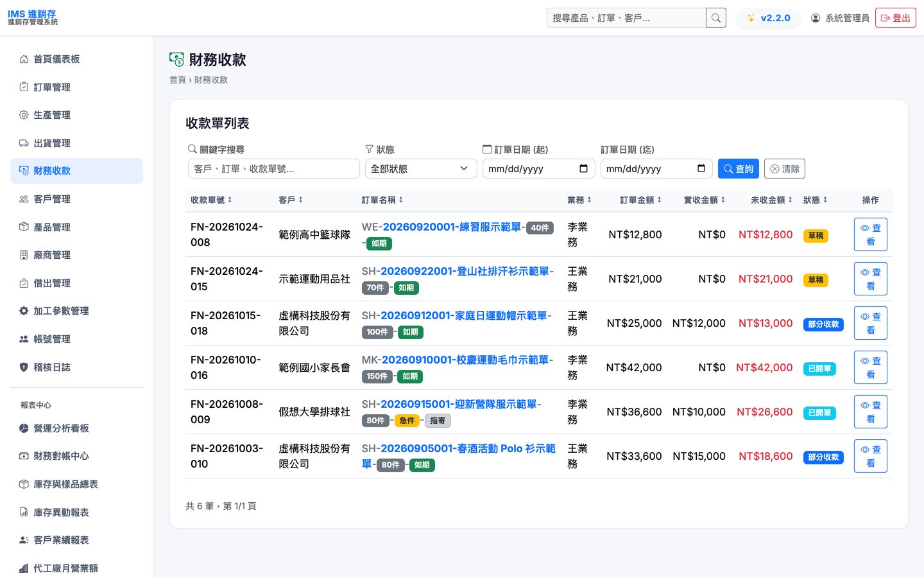This screenshot has width=924, height=578.
Task: Open order link 校慶運動毛巾示範單
Action: (466, 360)
